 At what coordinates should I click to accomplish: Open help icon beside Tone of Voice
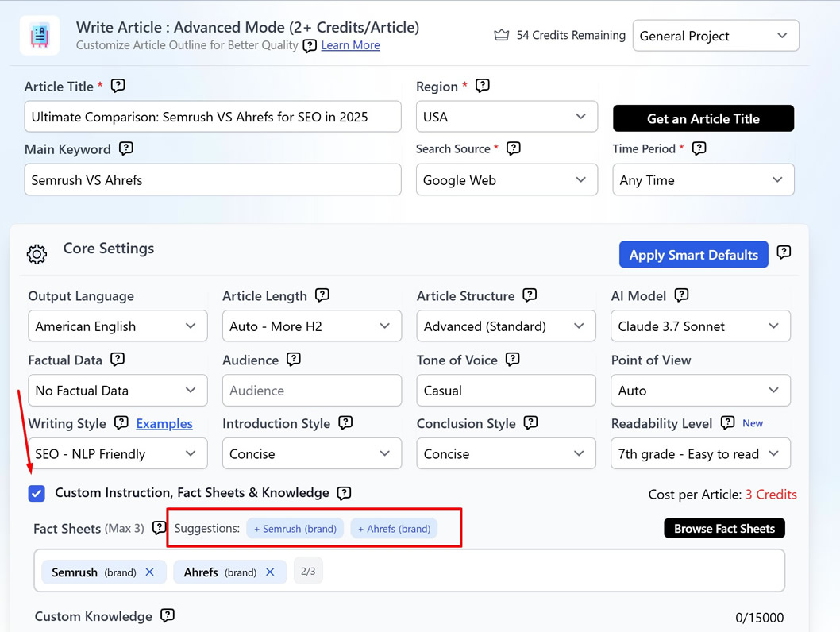click(x=513, y=360)
